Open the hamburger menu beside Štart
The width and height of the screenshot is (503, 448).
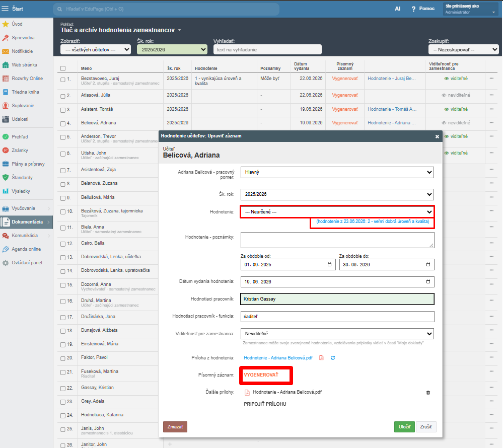click(5, 9)
